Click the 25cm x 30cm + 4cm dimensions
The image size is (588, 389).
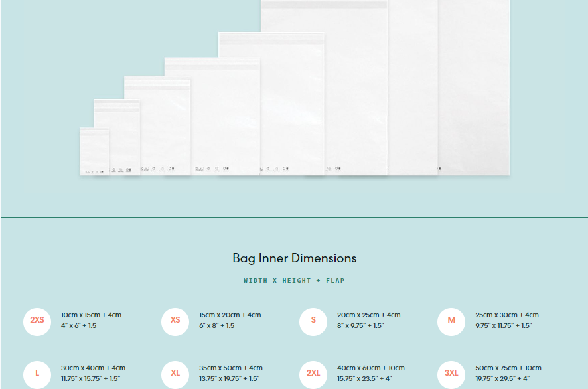[x=506, y=315]
